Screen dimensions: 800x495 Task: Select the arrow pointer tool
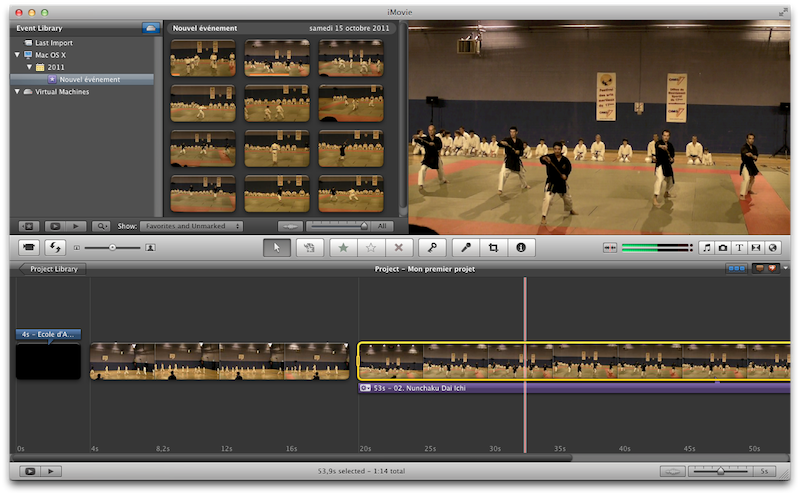[x=277, y=248]
